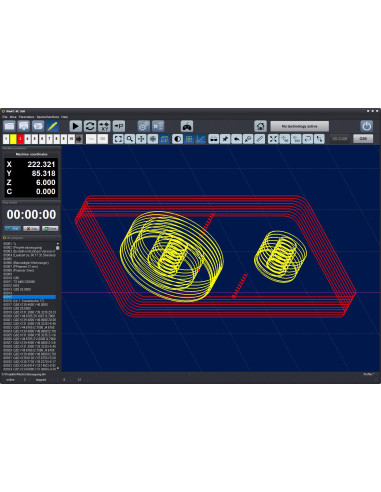The image size is (381, 492).
Task: Toggle the half-circle contrast icon
Action: click(177, 139)
